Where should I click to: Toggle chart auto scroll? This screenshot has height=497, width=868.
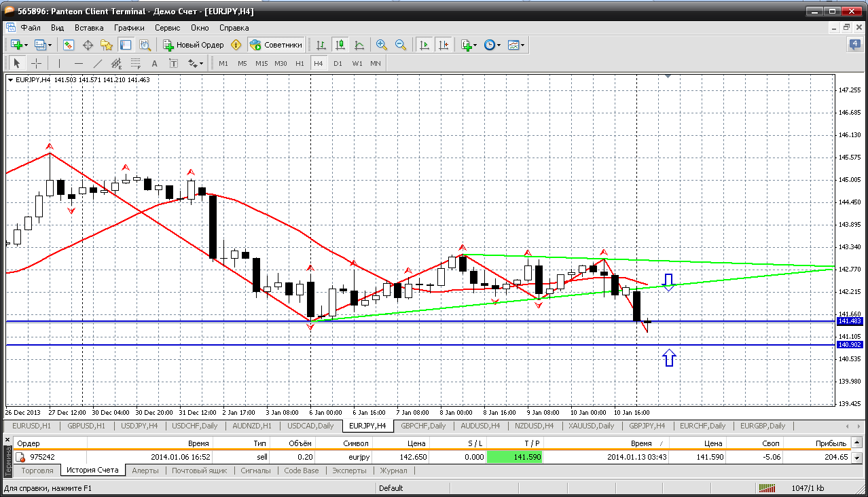[424, 45]
